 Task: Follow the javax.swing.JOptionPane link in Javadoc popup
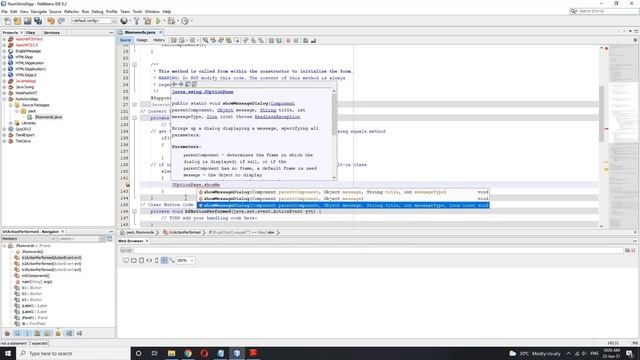click(x=202, y=92)
